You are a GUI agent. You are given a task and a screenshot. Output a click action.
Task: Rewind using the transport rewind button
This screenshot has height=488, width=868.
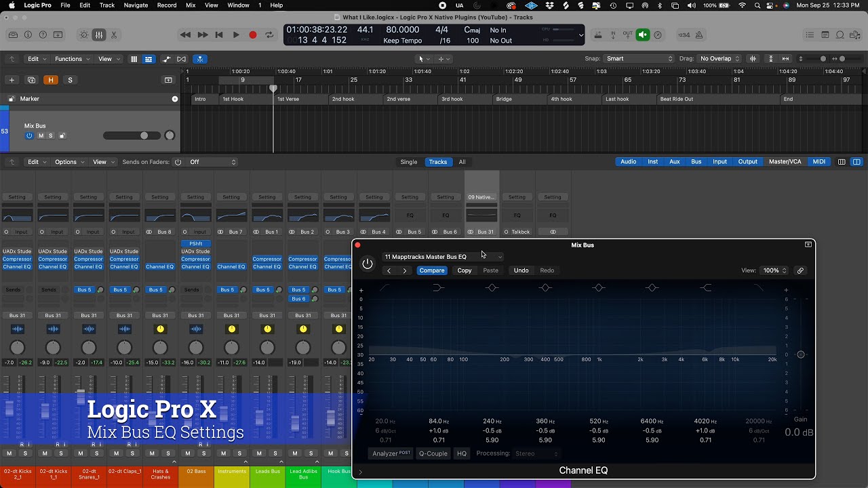[x=185, y=35]
